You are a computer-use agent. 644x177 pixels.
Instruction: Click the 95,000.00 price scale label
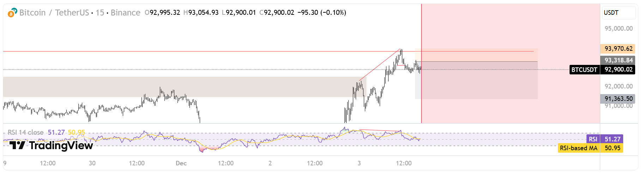tap(618, 29)
